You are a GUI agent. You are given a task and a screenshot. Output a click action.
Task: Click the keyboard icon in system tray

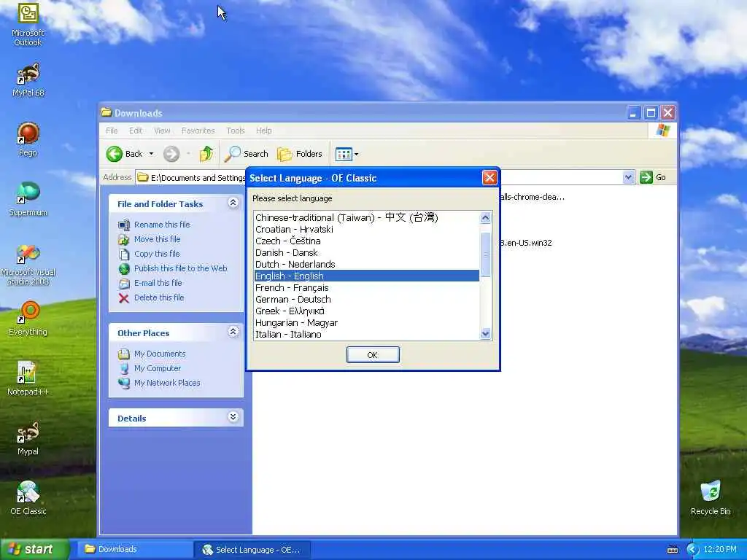(x=672, y=550)
